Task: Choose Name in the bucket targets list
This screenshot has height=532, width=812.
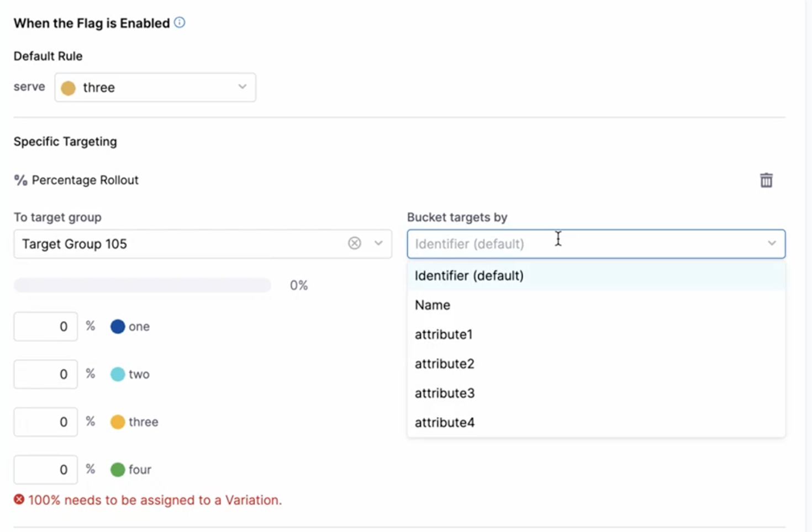Action: (x=433, y=305)
